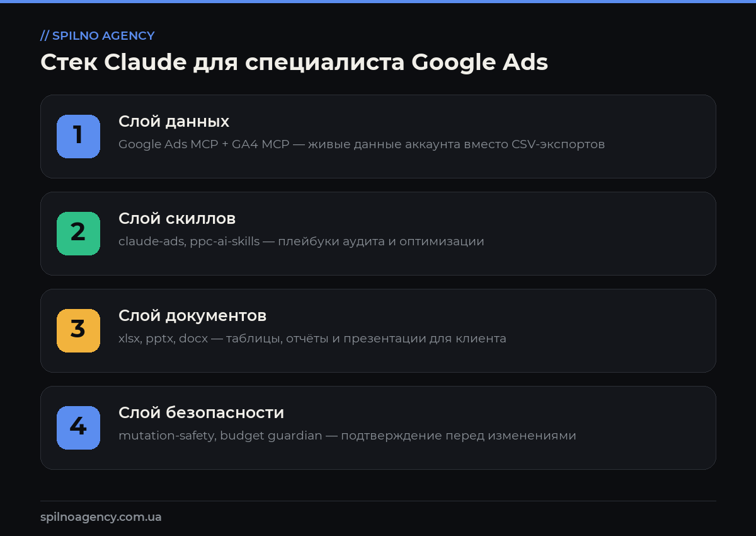This screenshot has width=756, height=536.
Task: Click the 'mutation-safety, budget guardian' description line
Action: (347, 436)
